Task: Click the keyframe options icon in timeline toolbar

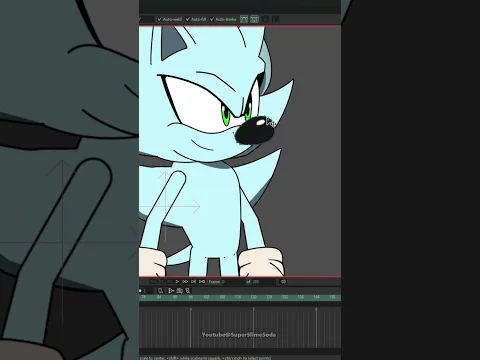Action: point(171,291)
